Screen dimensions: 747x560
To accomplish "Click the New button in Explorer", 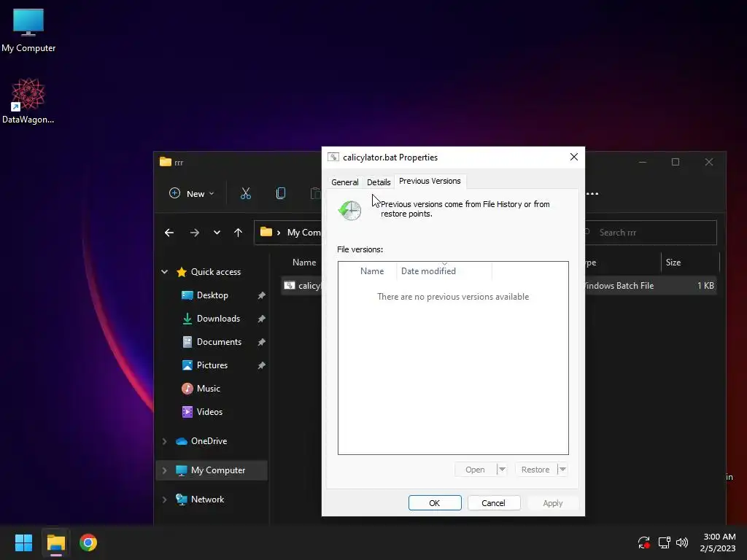I will tap(192, 193).
